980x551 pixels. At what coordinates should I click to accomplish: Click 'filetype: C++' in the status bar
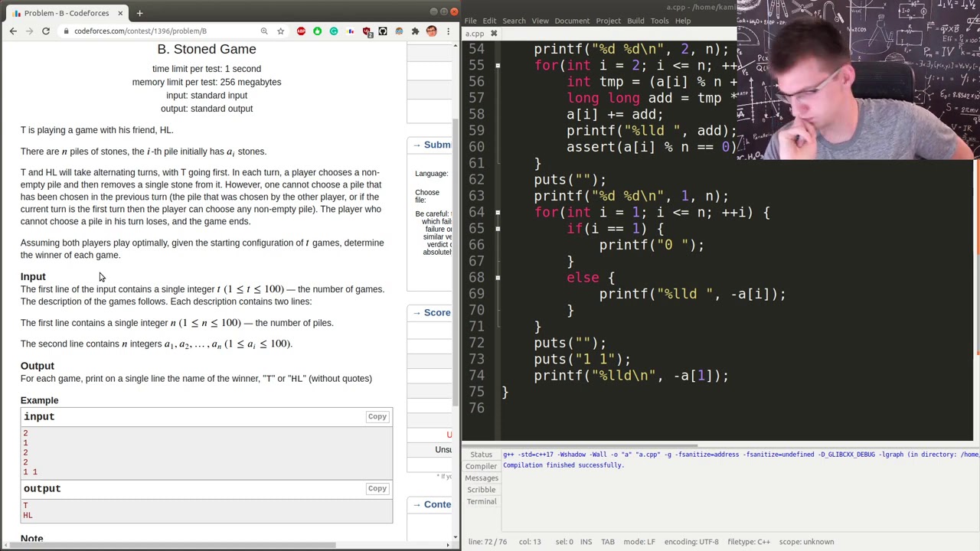(748, 542)
